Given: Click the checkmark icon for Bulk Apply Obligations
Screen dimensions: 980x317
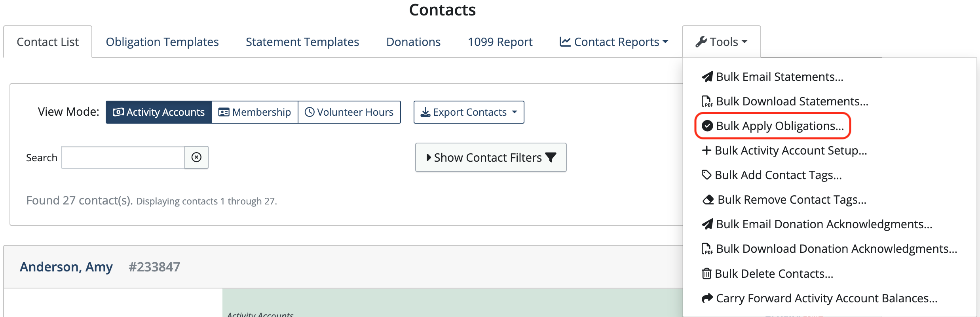Looking at the screenshot, I should point(707,126).
